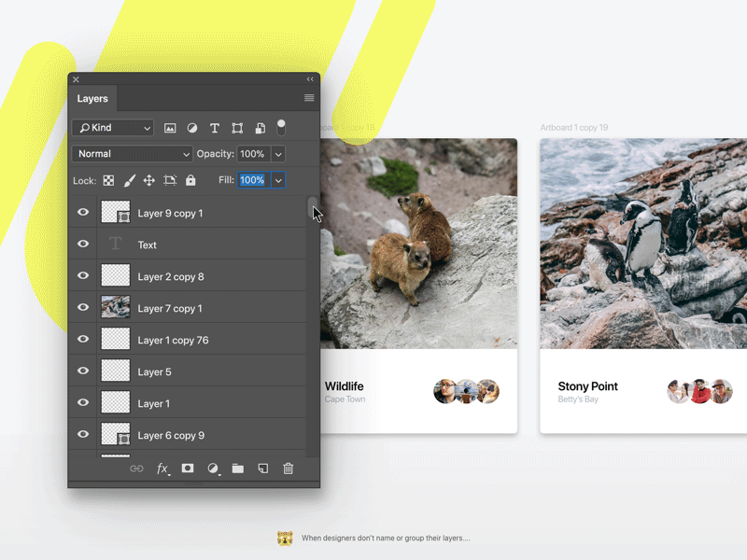
Task: Toggle visibility of Layer 9 copy 1
Action: click(x=83, y=212)
